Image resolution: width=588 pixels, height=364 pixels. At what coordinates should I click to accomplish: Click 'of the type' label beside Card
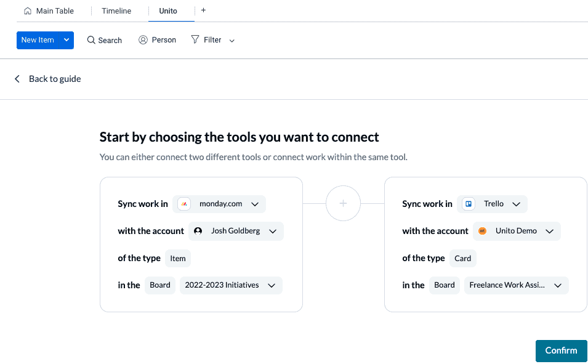pyautogui.click(x=424, y=258)
